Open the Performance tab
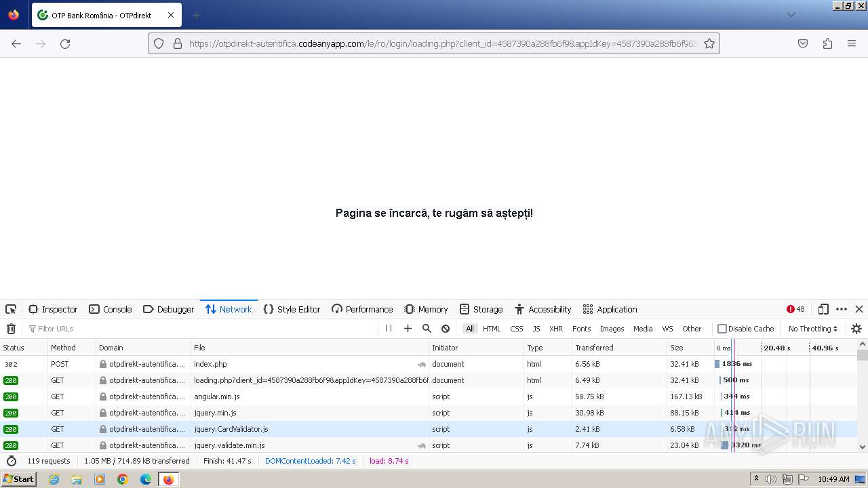 pyautogui.click(x=362, y=309)
